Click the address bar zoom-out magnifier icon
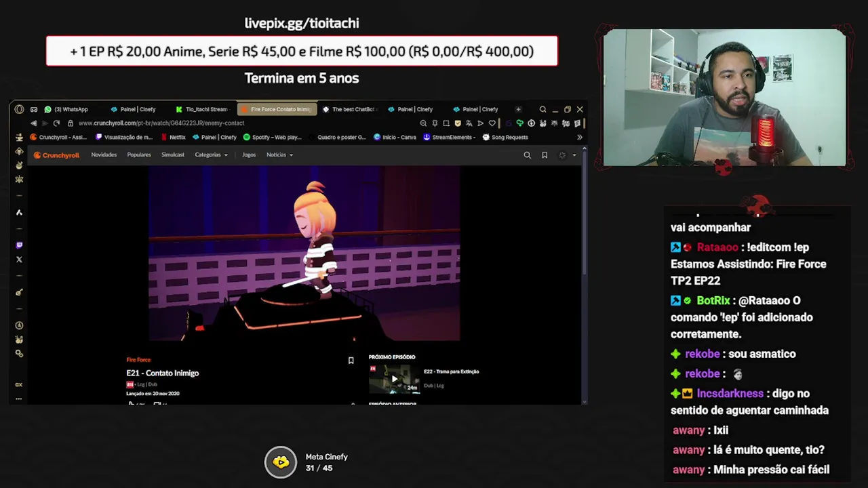The height and width of the screenshot is (488, 868). 423,123
